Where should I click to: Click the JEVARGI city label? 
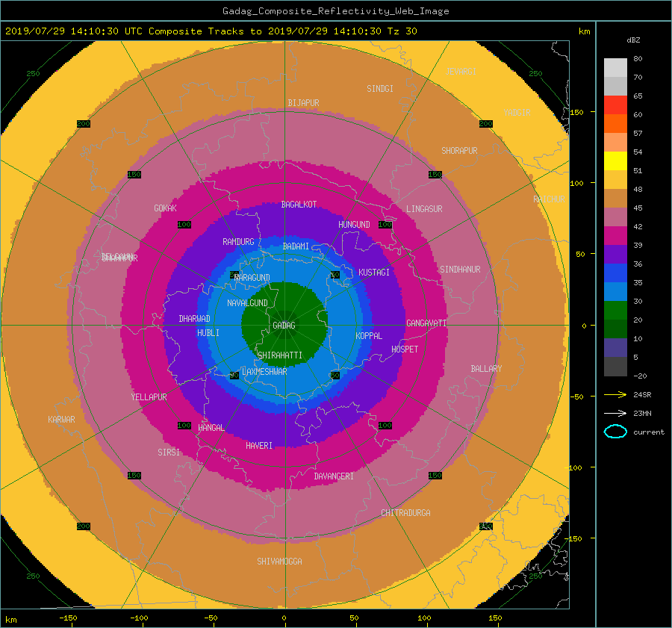click(461, 72)
